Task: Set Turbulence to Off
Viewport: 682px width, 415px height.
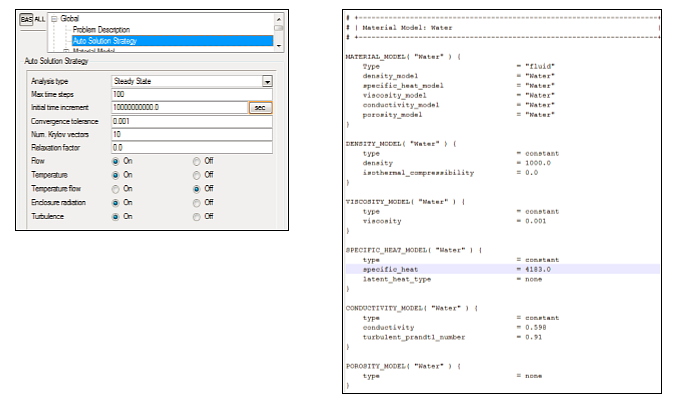Action: (x=197, y=217)
